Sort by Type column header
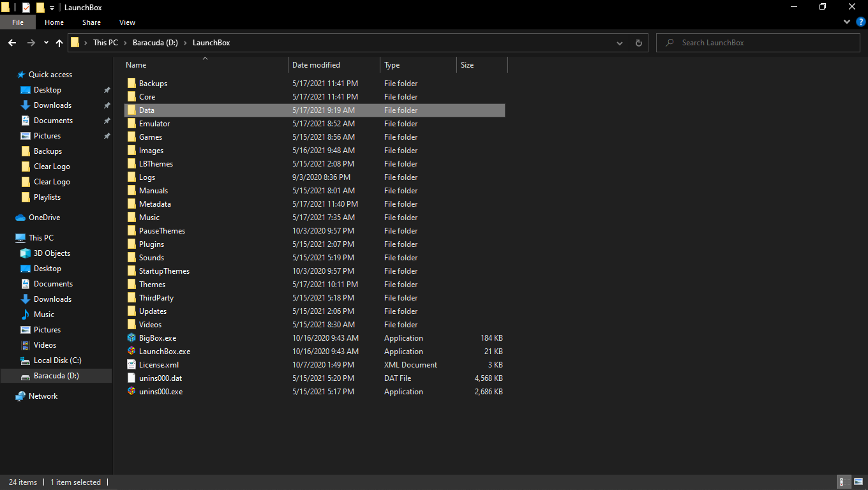Image resolution: width=868 pixels, height=490 pixels. point(419,65)
